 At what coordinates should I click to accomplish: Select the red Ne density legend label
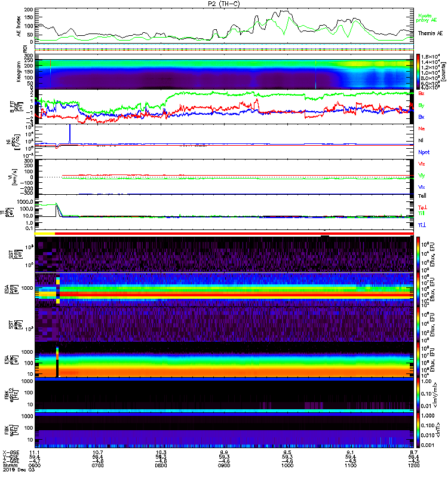click(422, 128)
